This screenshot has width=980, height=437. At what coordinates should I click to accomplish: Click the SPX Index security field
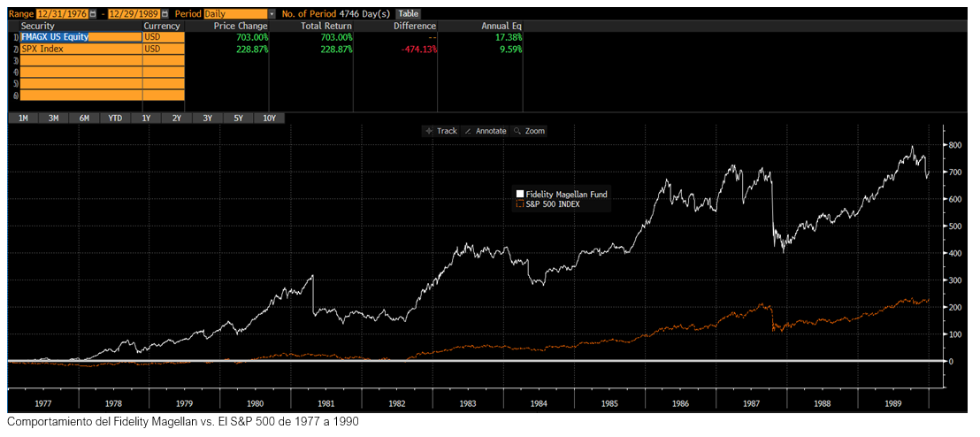point(80,49)
